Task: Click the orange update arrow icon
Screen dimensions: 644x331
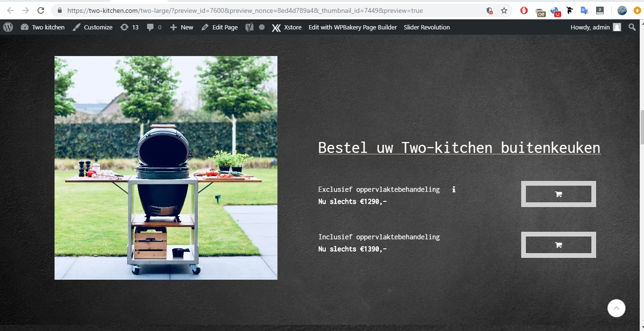Action: click(637, 10)
